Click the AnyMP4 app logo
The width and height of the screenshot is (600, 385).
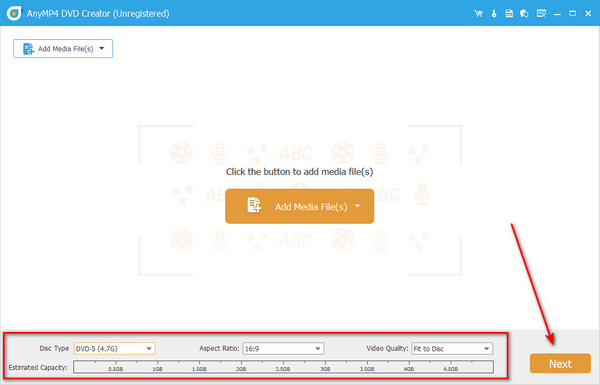(x=14, y=13)
